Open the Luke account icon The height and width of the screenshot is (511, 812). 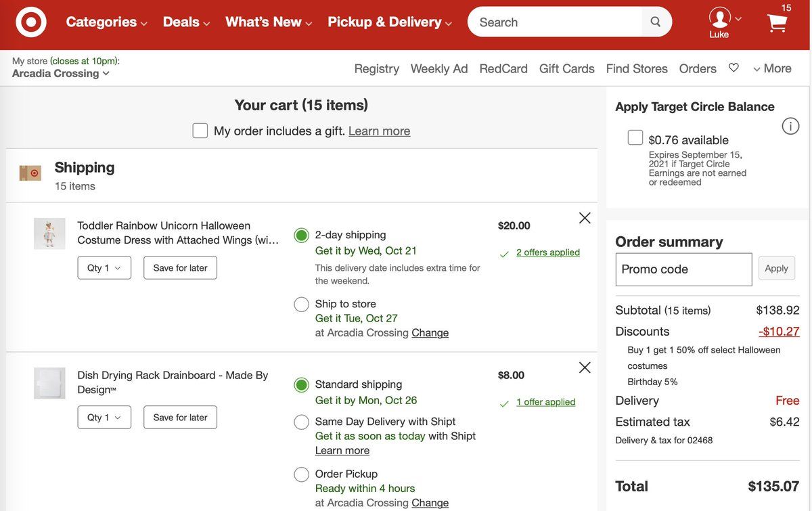click(x=719, y=18)
